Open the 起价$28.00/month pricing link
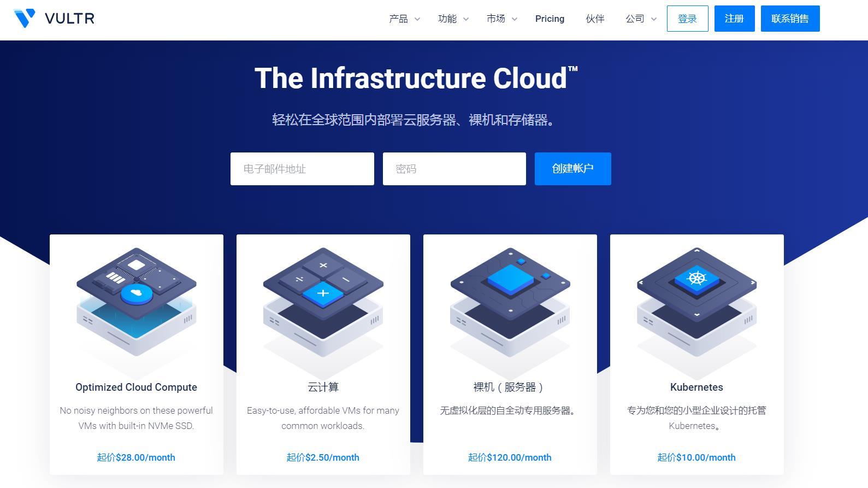The image size is (868, 488). 136,457
